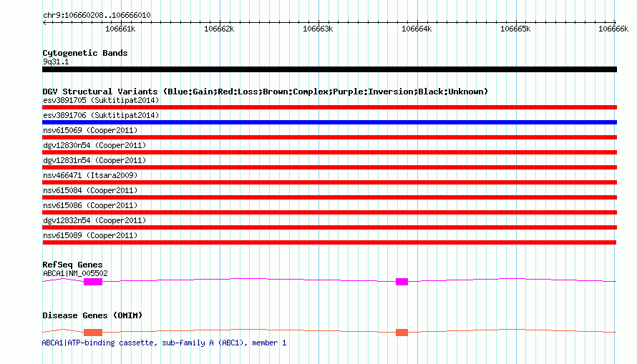The height and width of the screenshot is (364, 637).
Task: Click the red bar under dgv12832n54
Action: pos(329,227)
